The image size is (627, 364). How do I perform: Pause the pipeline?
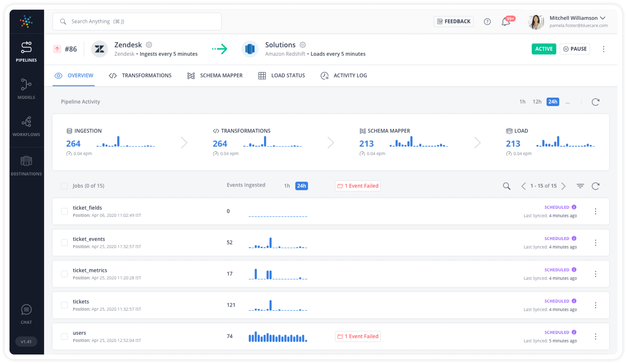pos(574,49)
